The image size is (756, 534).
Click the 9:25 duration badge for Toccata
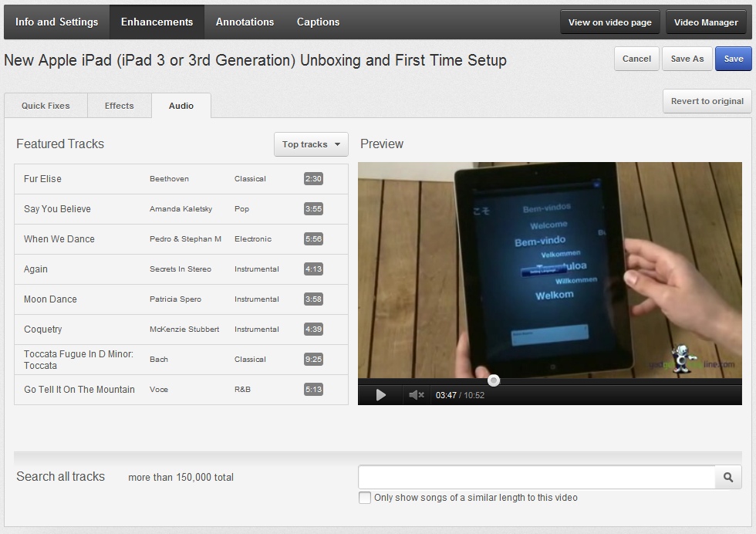(x=313, y=360)
